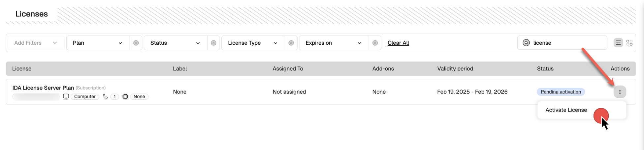Open the Add Filters dropdown
Screen dimensions: 644x150
tap(36, 43)
